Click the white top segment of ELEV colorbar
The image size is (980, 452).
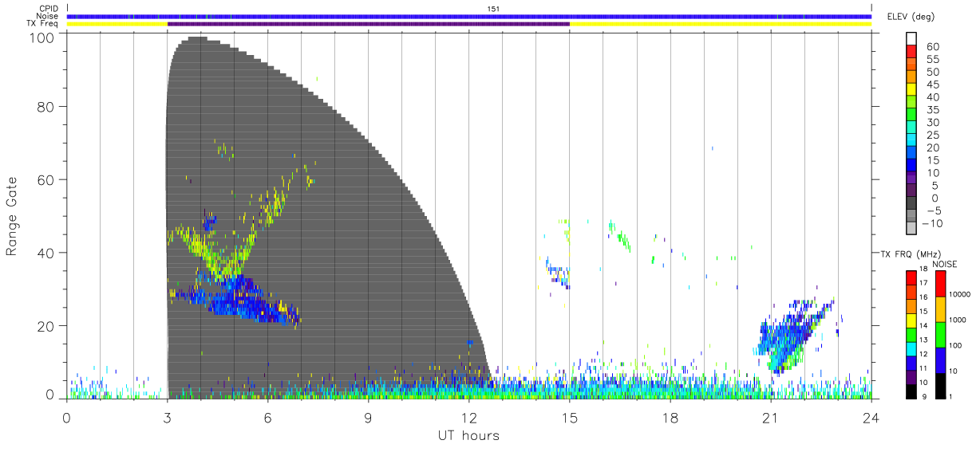click(911, 39)
